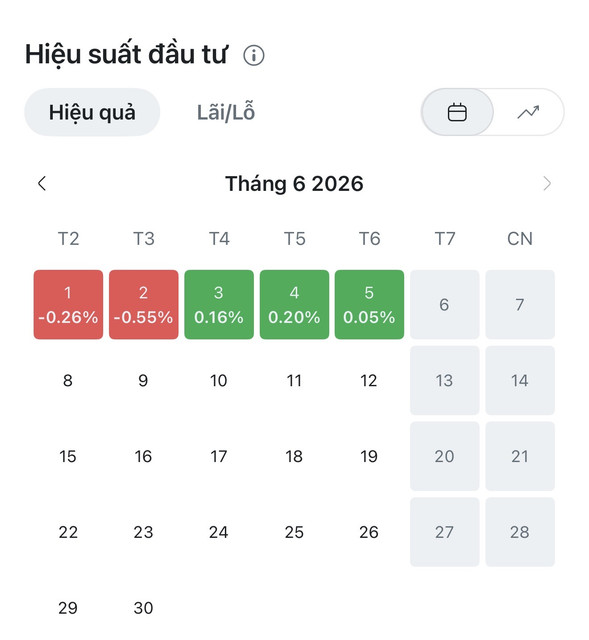Screen dimensions: 589x640
Task: Open day 5 with 0.05% gain
Action: coord(369,304)
